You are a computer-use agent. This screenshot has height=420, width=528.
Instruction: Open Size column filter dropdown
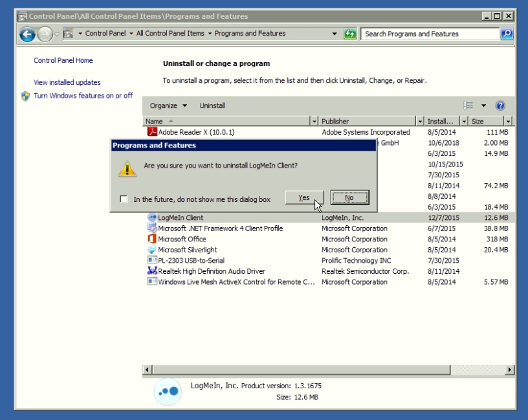click(508, 121)
